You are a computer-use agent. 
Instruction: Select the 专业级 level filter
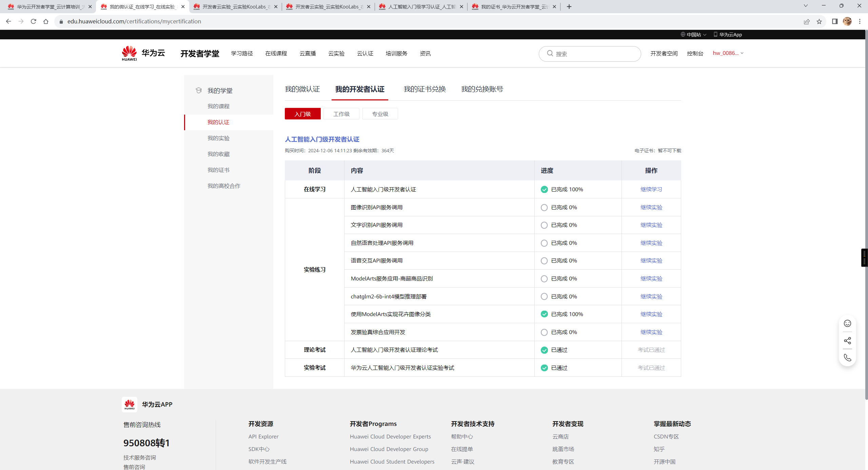pos(380,114)
